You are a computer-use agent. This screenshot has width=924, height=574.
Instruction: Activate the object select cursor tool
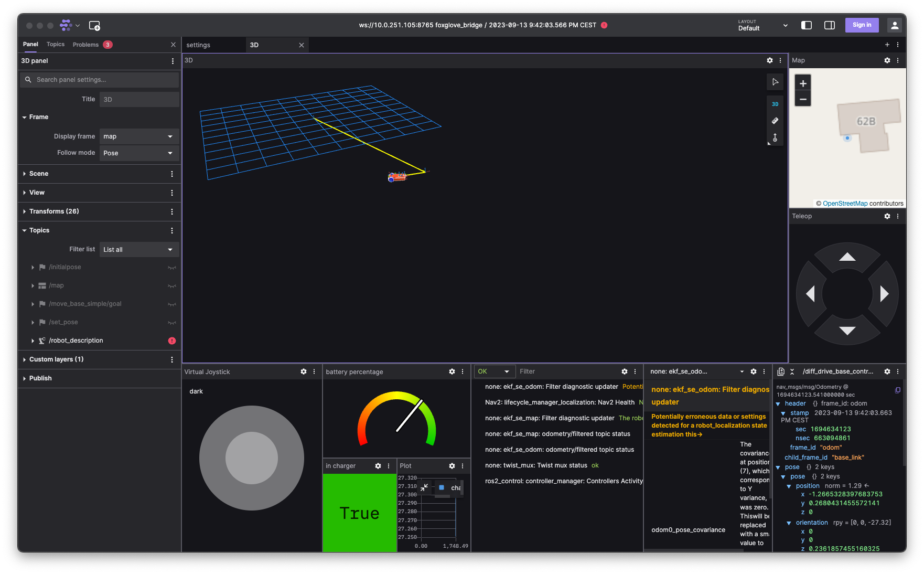pos(775,82)
